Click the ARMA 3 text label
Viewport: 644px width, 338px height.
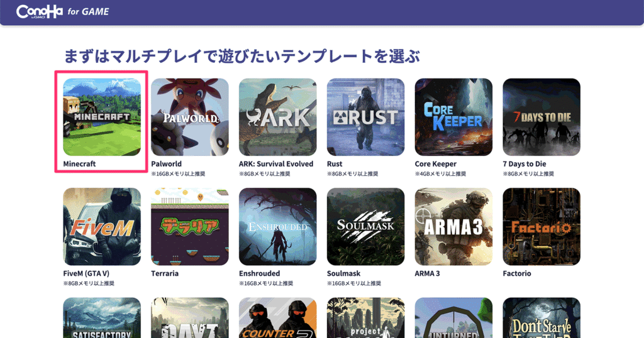[x=427, y=273]
